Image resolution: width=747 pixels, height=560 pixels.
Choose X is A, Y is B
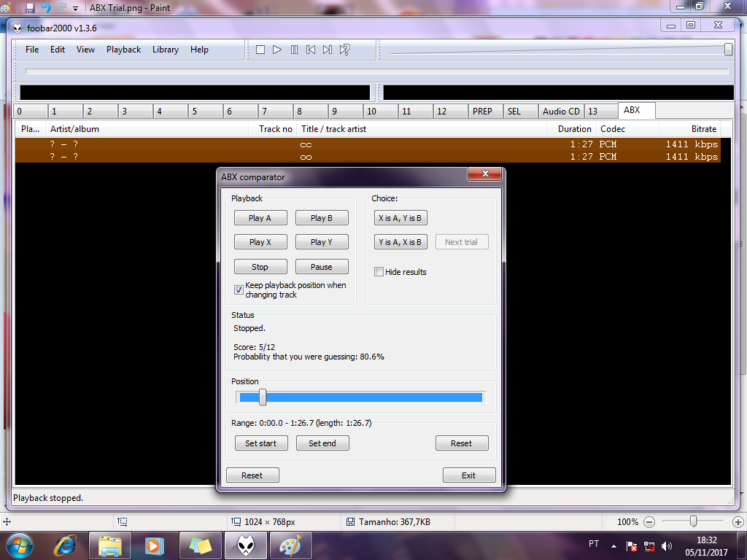tap(400, 218)
